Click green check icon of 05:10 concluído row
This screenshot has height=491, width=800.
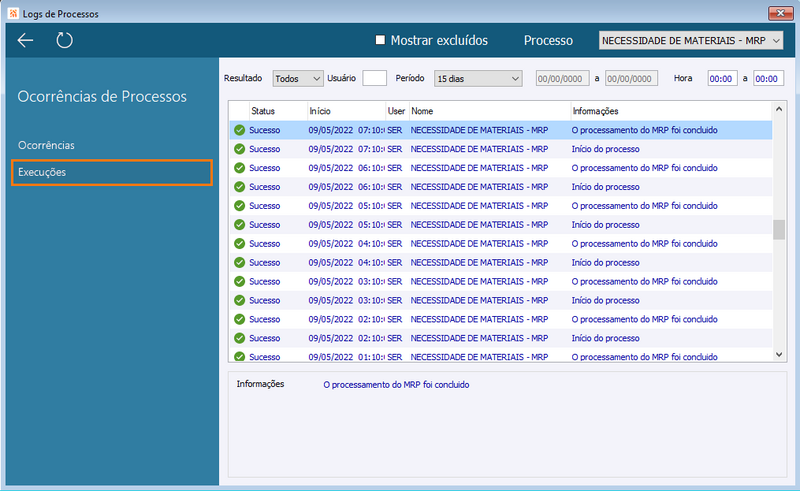point(239,206)
